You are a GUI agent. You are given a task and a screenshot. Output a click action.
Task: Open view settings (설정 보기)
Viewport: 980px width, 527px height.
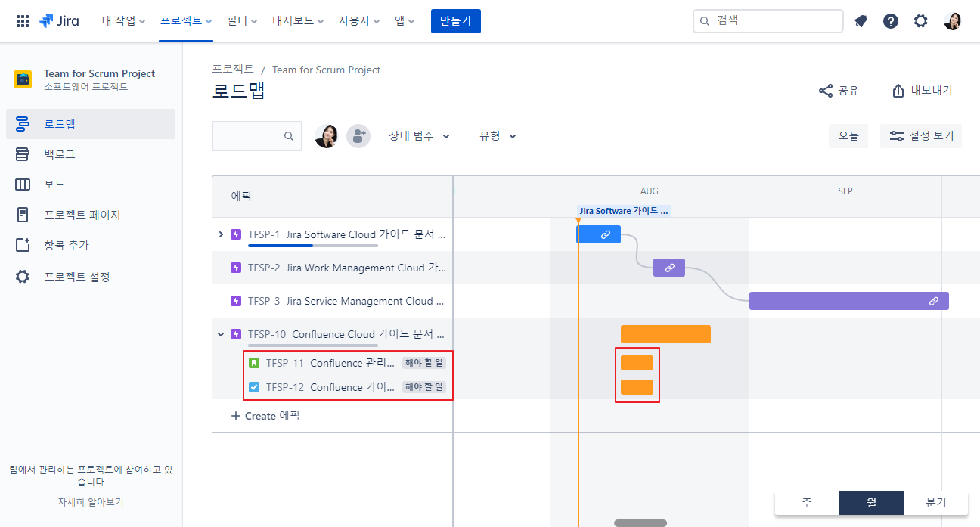coord(921,136)
